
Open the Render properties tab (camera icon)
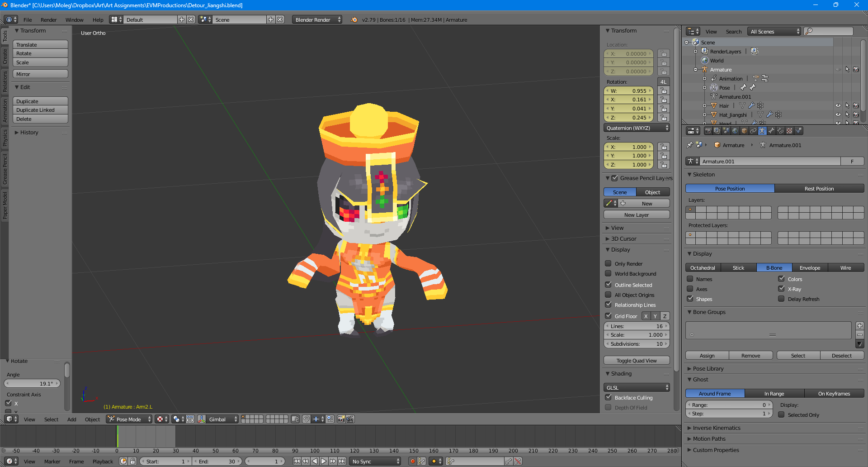click(x=708, y=131)
